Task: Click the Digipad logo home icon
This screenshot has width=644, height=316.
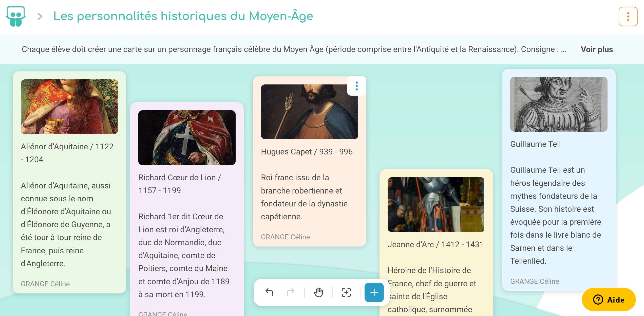Action: point(16,16)
